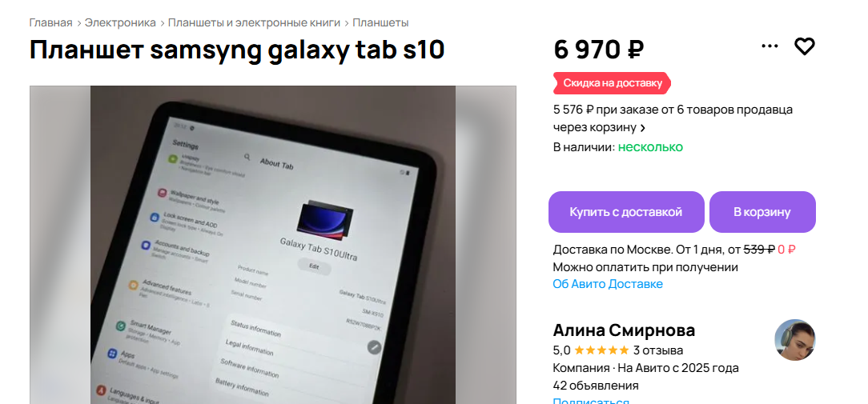Open the main tablet product photo

[x=273, y=245]
